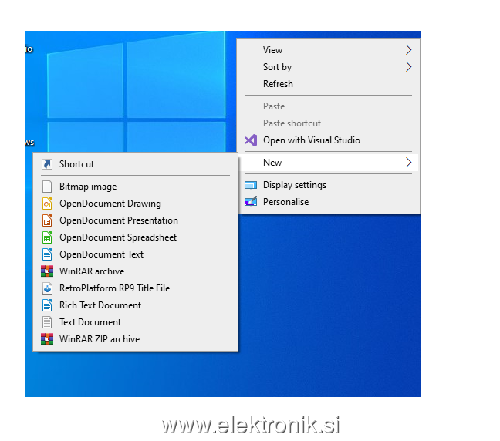
Task: Click the OpenDocument Spreadsheet green icon
Action: [x=47, y=238]
